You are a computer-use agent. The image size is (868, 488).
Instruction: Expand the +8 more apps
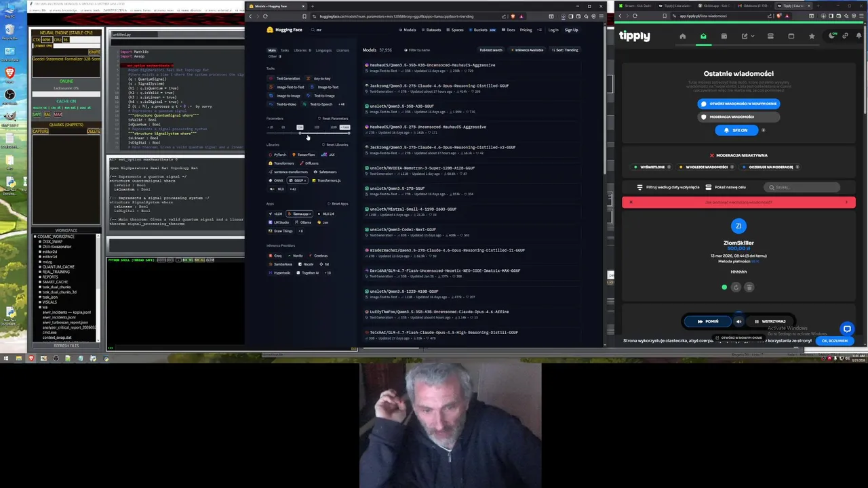click(300, 231)
